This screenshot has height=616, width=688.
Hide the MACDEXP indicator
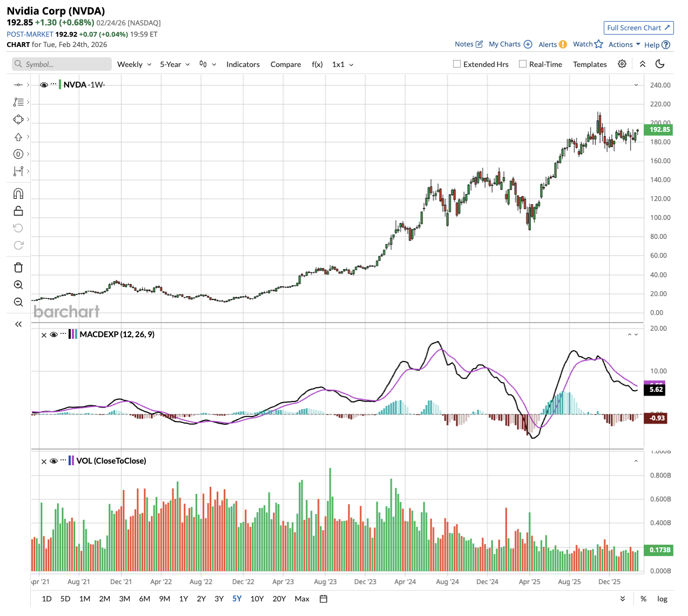[x=53, y=334]
